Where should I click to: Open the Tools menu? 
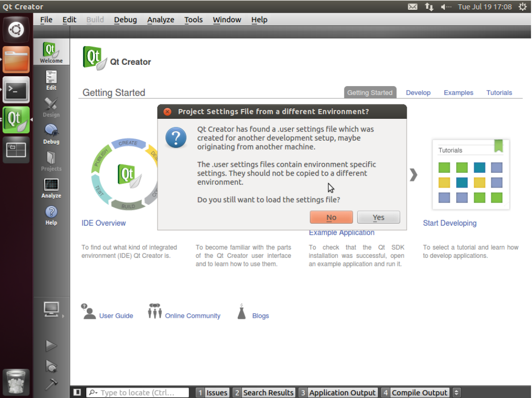pos(193,20)
